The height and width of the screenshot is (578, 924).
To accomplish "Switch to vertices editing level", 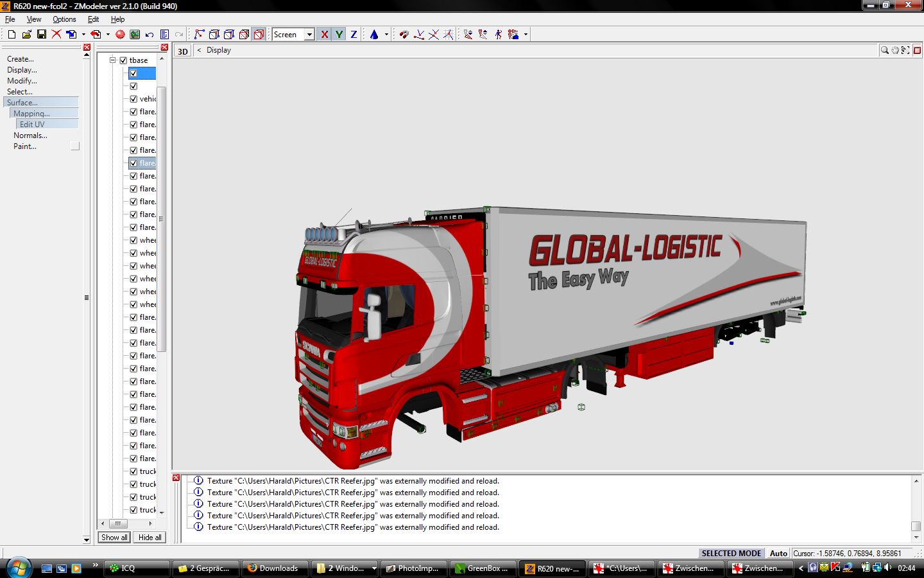I will click(x=200, y=35).
